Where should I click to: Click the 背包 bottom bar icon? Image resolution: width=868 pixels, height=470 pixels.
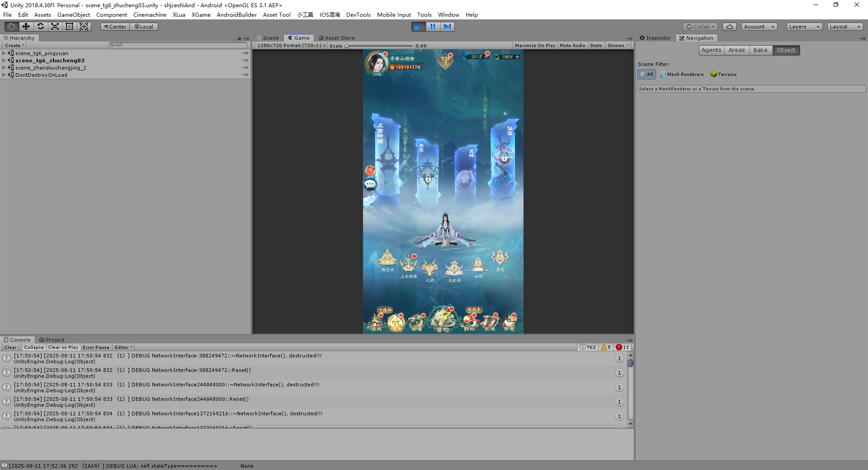click(x=509, y=322)
